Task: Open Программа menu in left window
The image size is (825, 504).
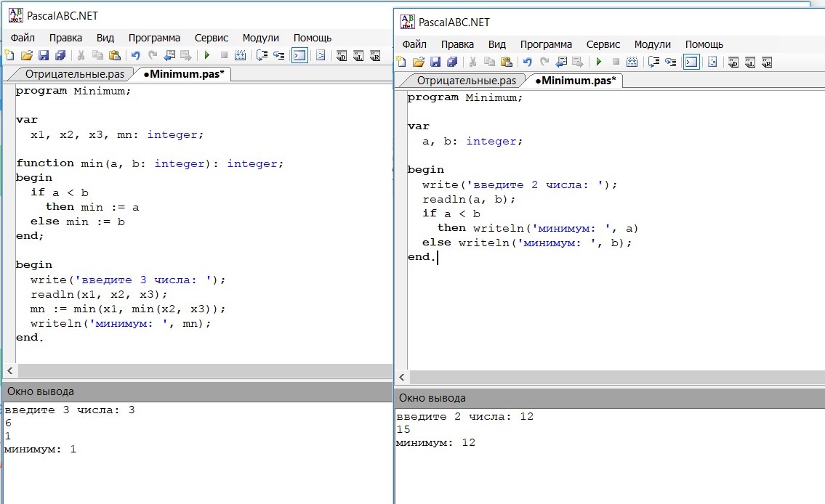Action: coord(154,38)
